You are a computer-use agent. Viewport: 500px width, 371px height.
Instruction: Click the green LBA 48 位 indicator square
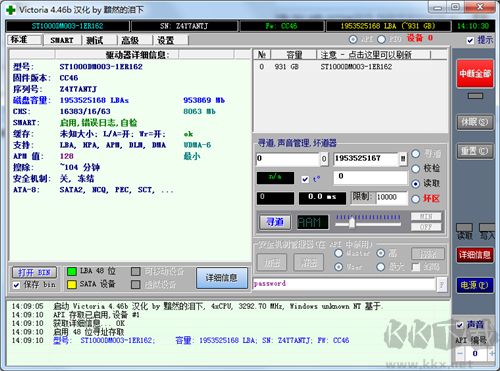click(x=72, y=271)
